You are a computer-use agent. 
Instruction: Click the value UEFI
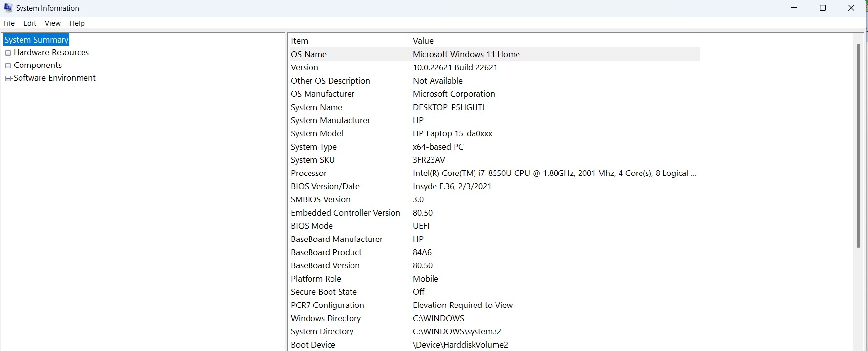[x=421, y=226]
